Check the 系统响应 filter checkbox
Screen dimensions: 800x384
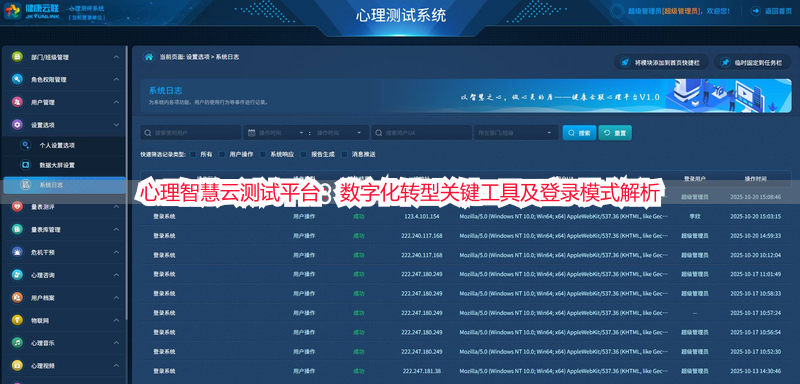click(263, 154)
